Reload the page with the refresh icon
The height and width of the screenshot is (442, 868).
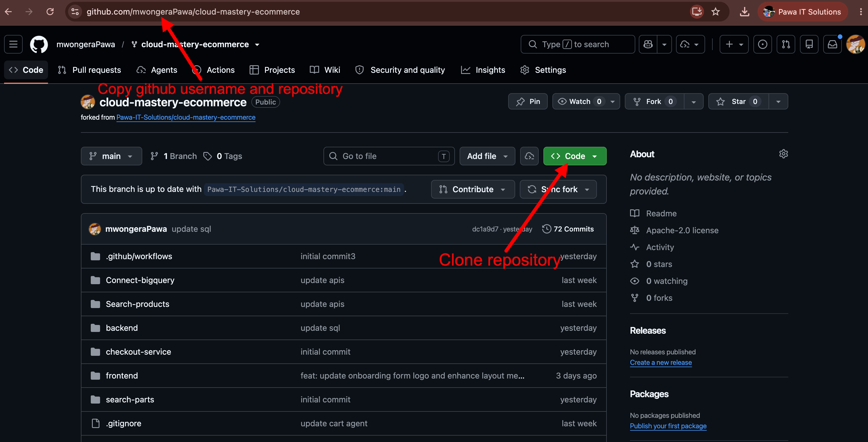click(x=50, y=12)
